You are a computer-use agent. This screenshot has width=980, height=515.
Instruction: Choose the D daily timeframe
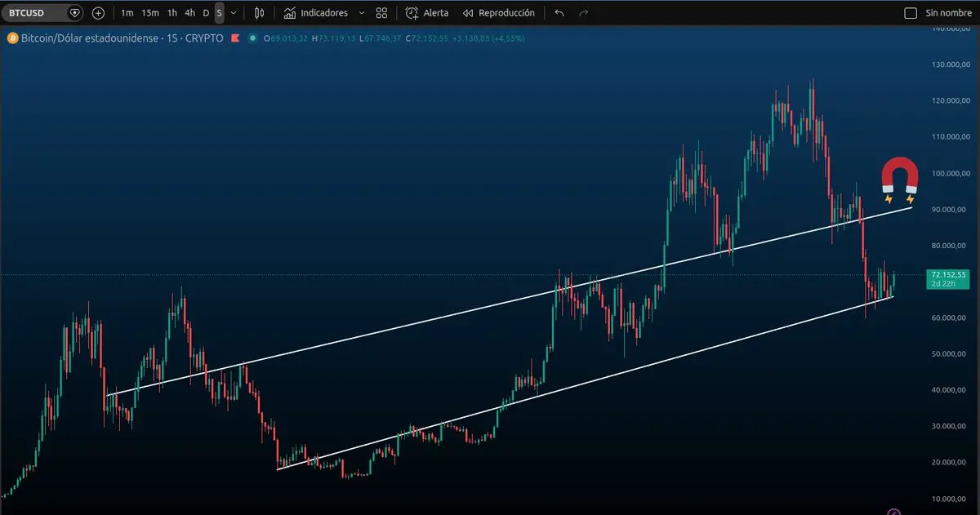pyautogui.click(x=206, y=13)
